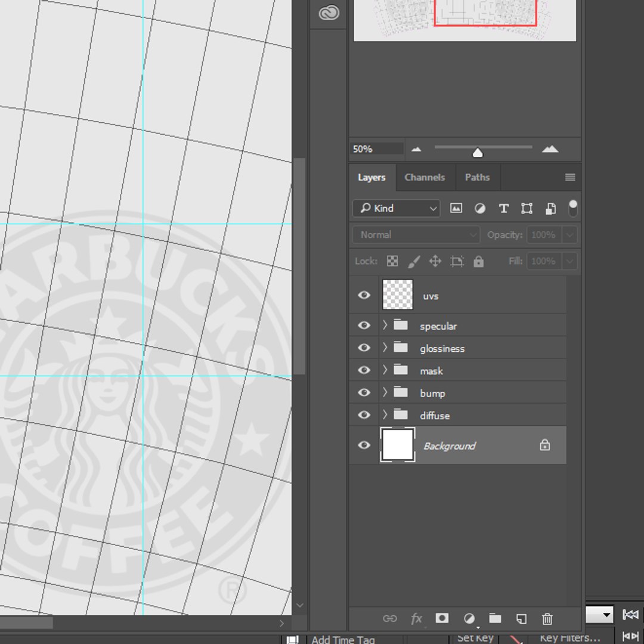Image resolution: width=644 pixels, height=644 pixels.
Task: Add a layer style with fx icon
Action: tap(416, 618)
